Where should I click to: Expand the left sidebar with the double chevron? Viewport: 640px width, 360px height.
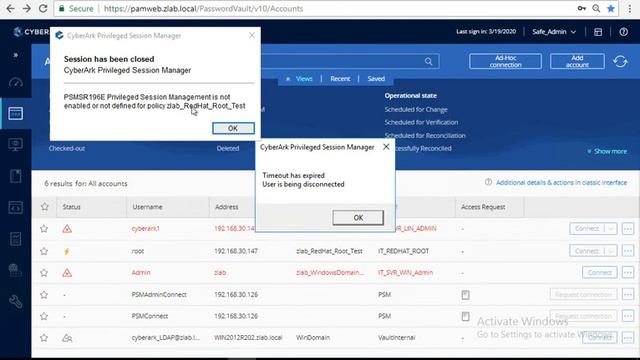tap(16, 55)
